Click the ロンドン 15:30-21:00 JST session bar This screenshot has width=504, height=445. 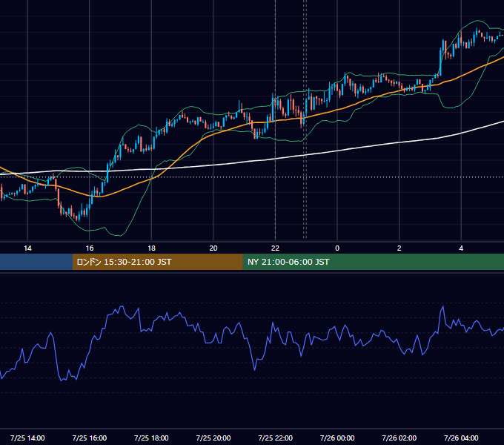pyautogui.click(x=157, y=262)
